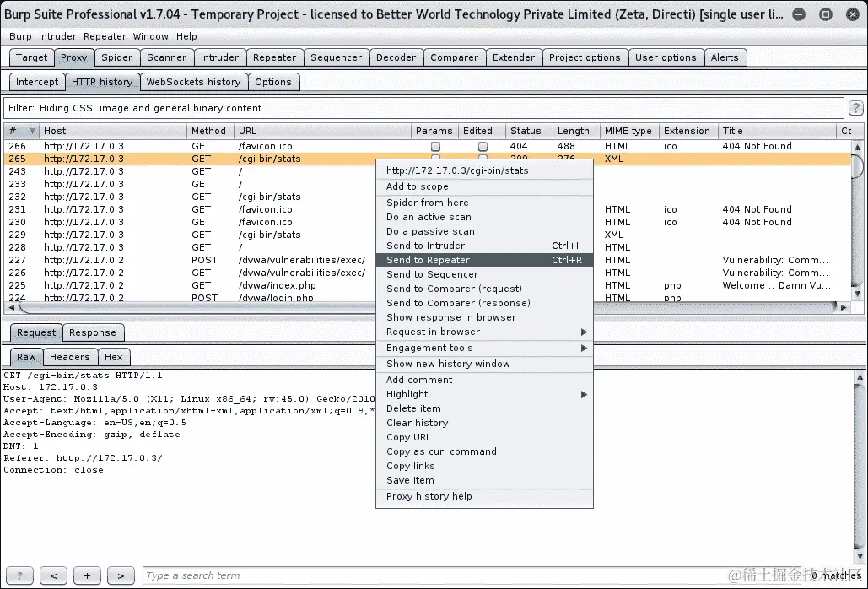Open the Alerts tab
This screenshot has width=868, height=589.
tap(725, 57)
